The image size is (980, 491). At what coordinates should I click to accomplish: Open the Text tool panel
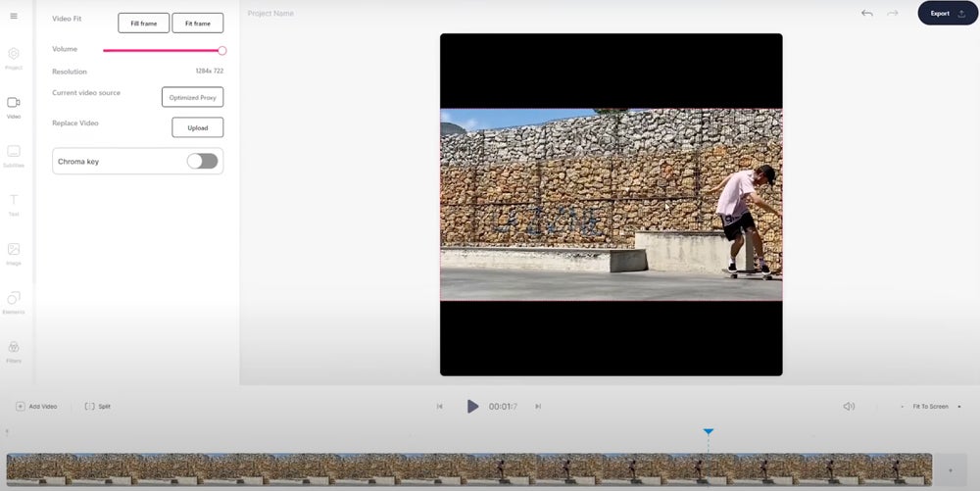click(x=14, y=203)
